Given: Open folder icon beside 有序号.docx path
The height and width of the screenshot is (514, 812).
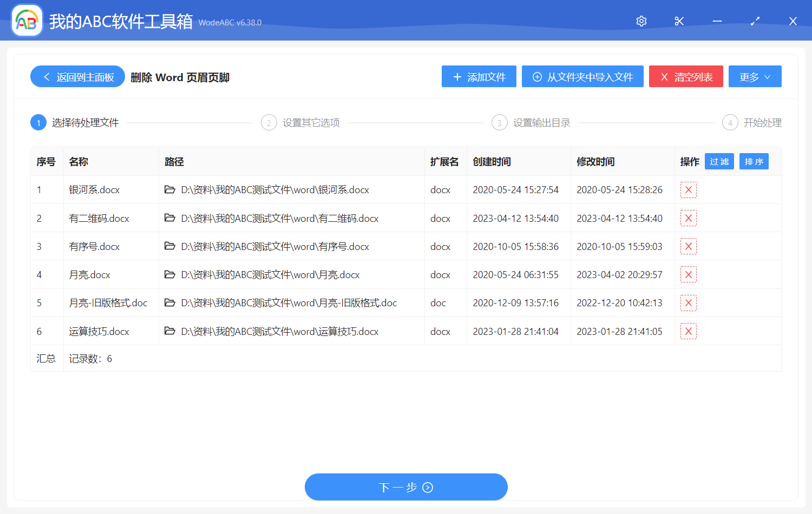Looking at the screenshot, I should point(169,246).
